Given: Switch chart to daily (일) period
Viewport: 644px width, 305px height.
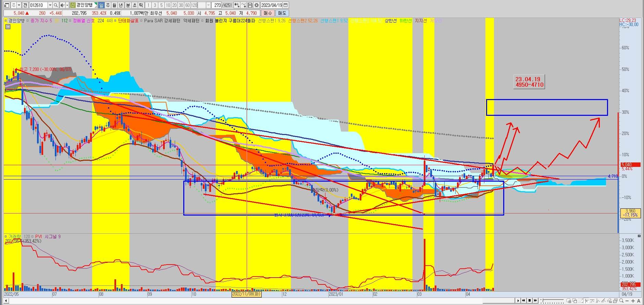Looking at the screenshot, I should click(x=101, y=5).
